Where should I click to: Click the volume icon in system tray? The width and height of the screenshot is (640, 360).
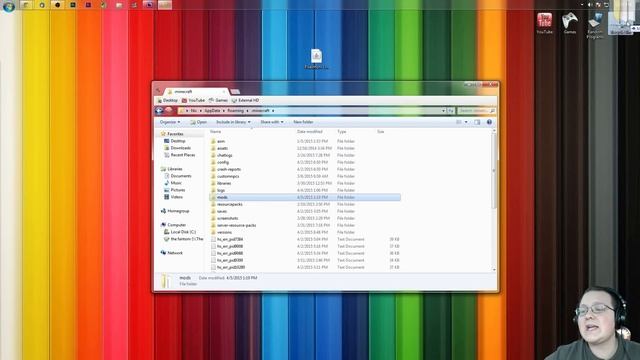(589, 4)
